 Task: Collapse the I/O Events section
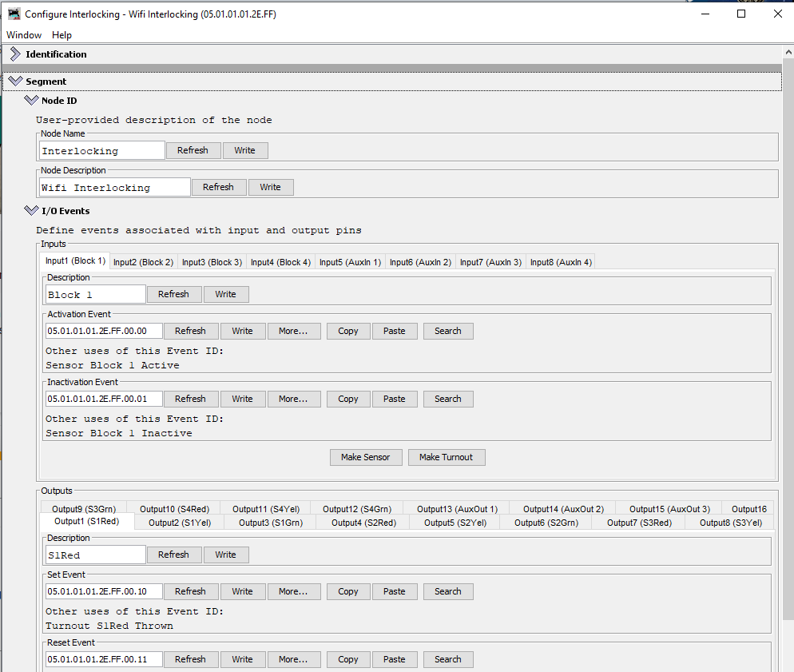coord(31,211)
